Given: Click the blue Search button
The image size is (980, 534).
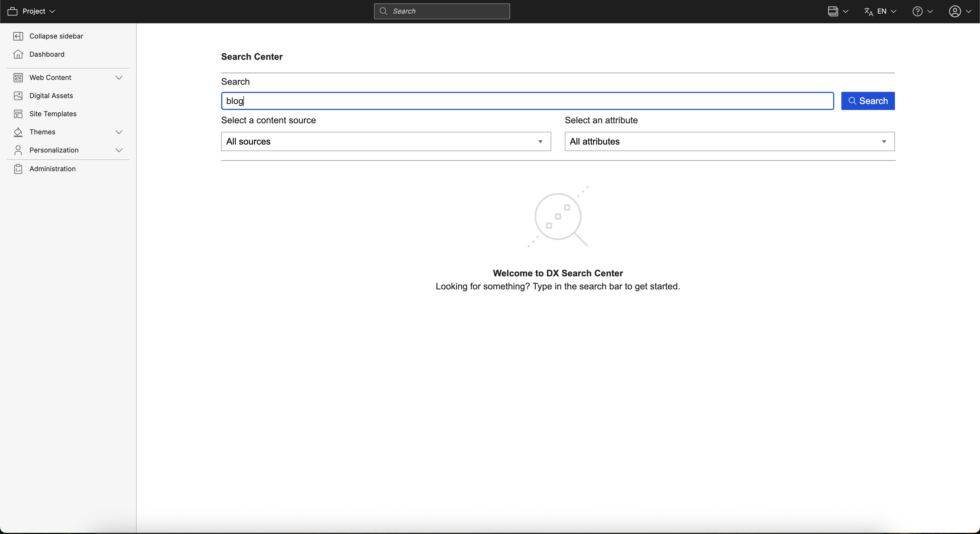Looking at the screenshot, I should [x=867, y=101].
